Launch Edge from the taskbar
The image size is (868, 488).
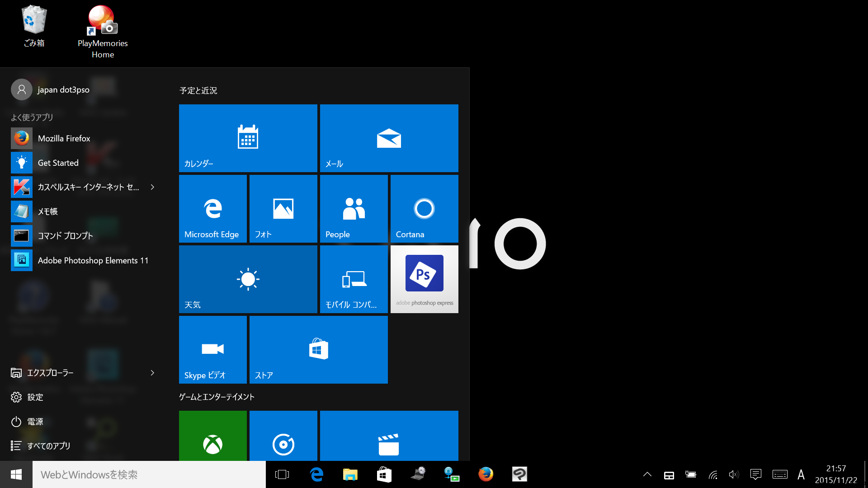(316, 474)
